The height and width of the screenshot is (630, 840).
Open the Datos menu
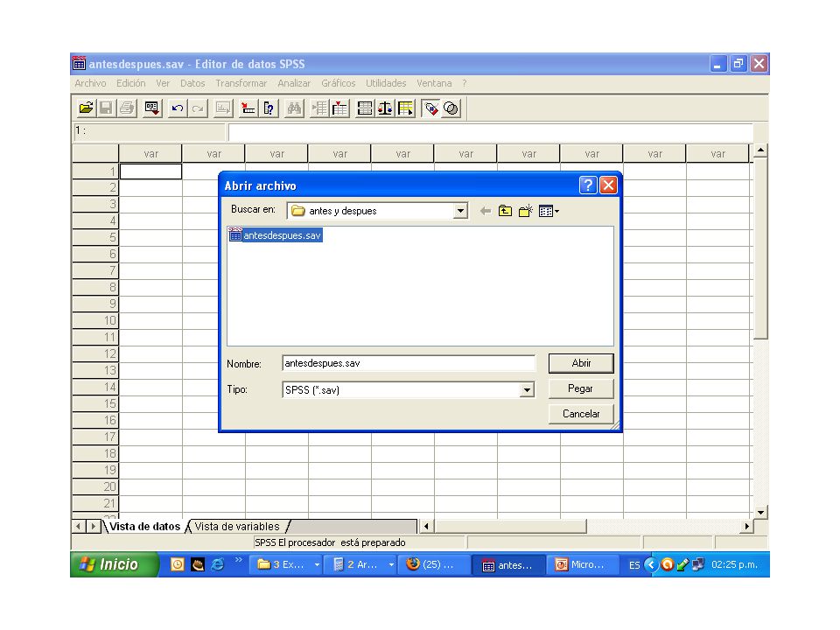click(x=192, y=83)
